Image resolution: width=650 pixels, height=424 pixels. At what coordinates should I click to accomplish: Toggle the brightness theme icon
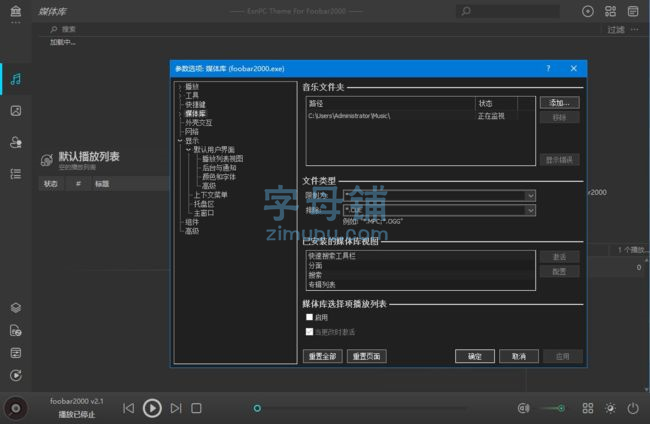pyautogui.click(x=610, y=408)
